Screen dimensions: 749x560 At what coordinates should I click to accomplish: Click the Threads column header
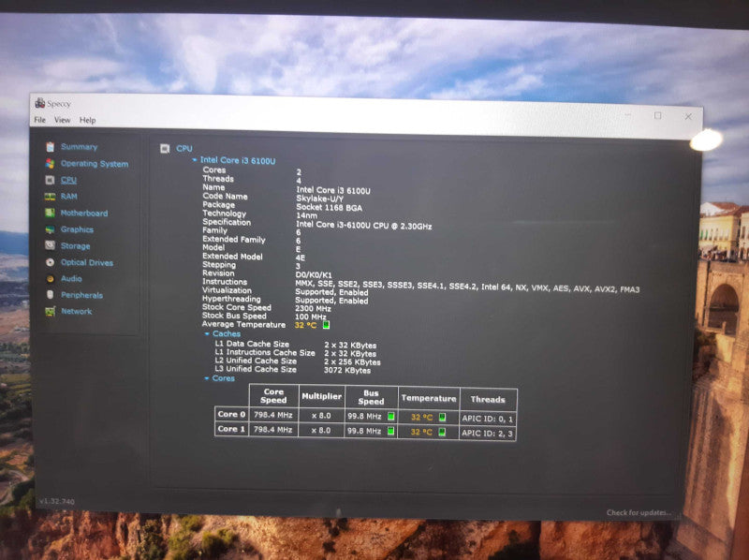click(488, 400)
